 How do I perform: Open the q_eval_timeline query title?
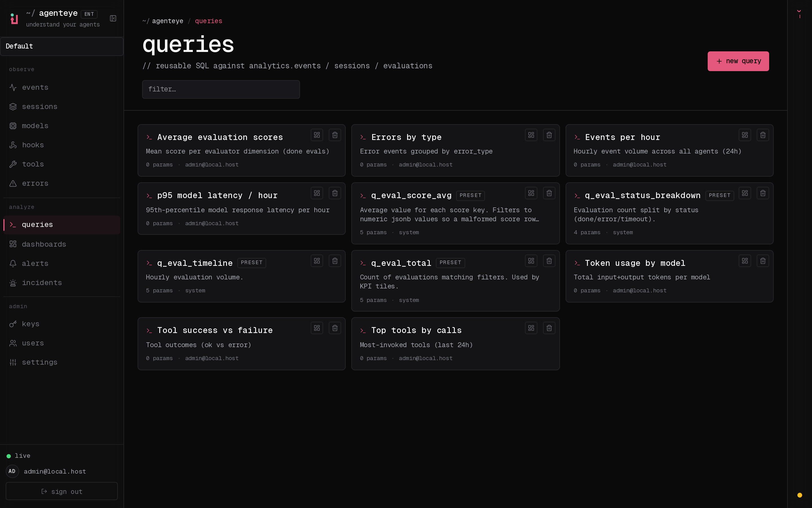(195, 263)
